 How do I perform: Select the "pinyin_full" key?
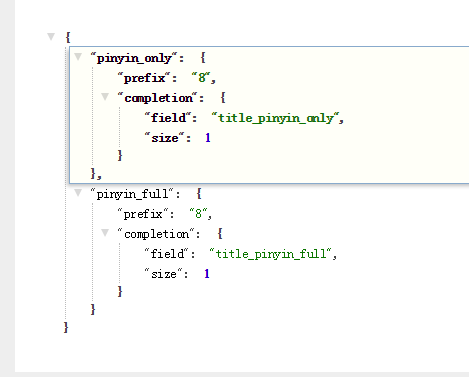[x=132, y=194]
